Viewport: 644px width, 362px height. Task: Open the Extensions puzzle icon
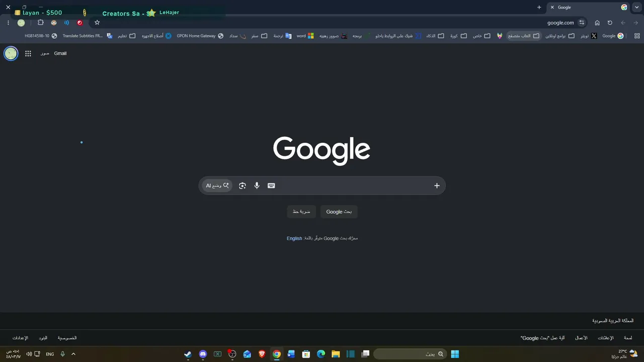[x=41, y=23]
